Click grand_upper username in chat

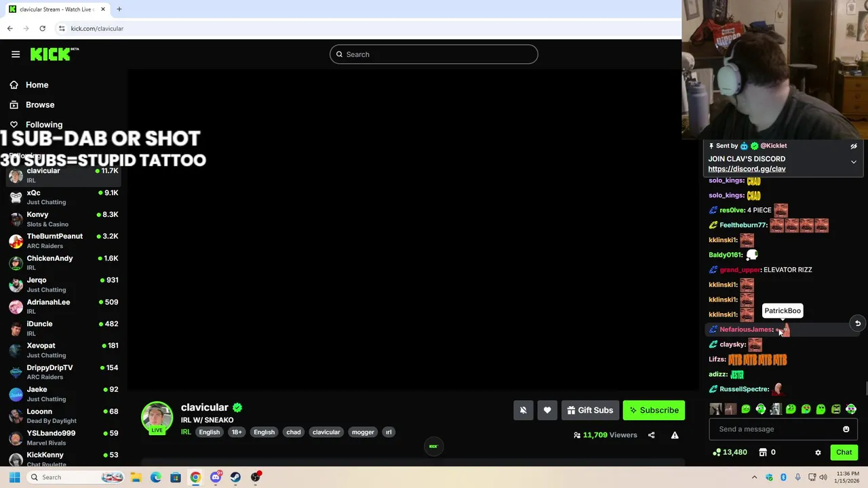[x=739, y=270]
